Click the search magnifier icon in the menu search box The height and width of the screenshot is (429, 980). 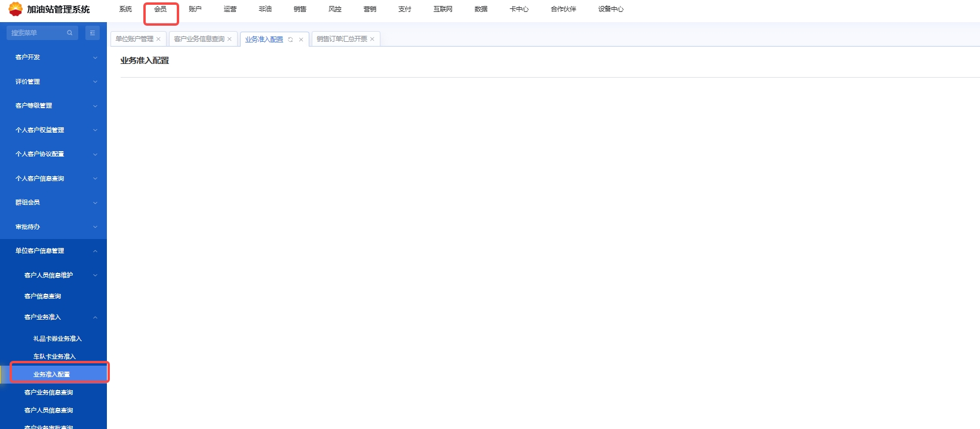pos(70,33)
